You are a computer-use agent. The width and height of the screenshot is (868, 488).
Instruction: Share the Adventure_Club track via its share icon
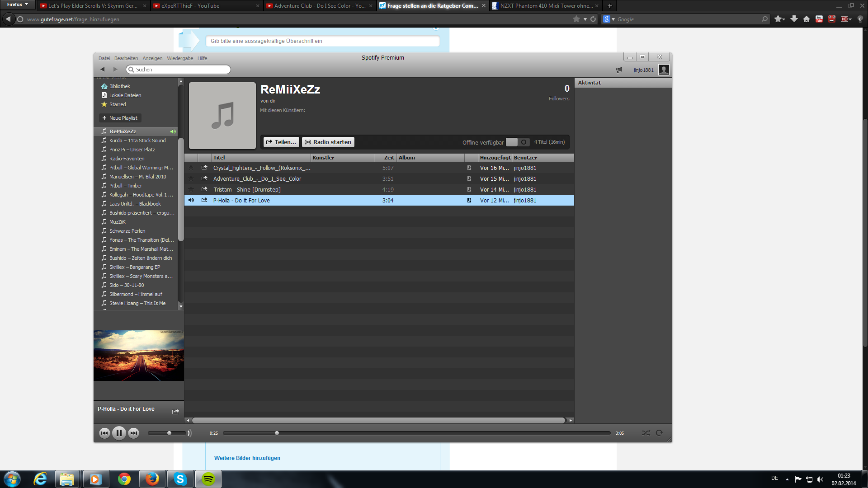[204, 178]
